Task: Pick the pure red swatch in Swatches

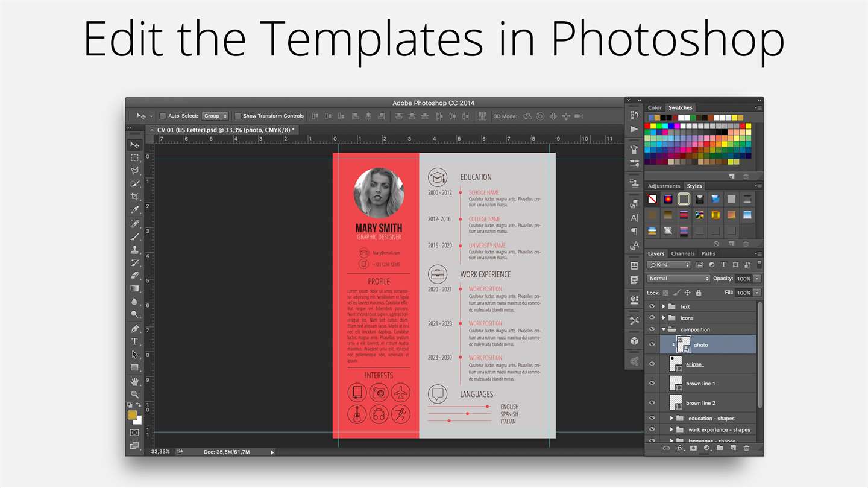Action: pos(647,126)
